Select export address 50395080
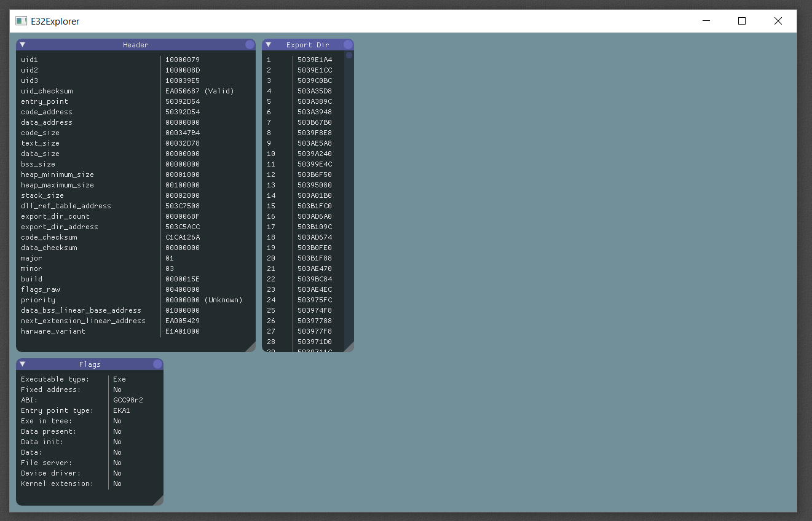Viewport: 812px width, 521px height. tap(315, 185)
